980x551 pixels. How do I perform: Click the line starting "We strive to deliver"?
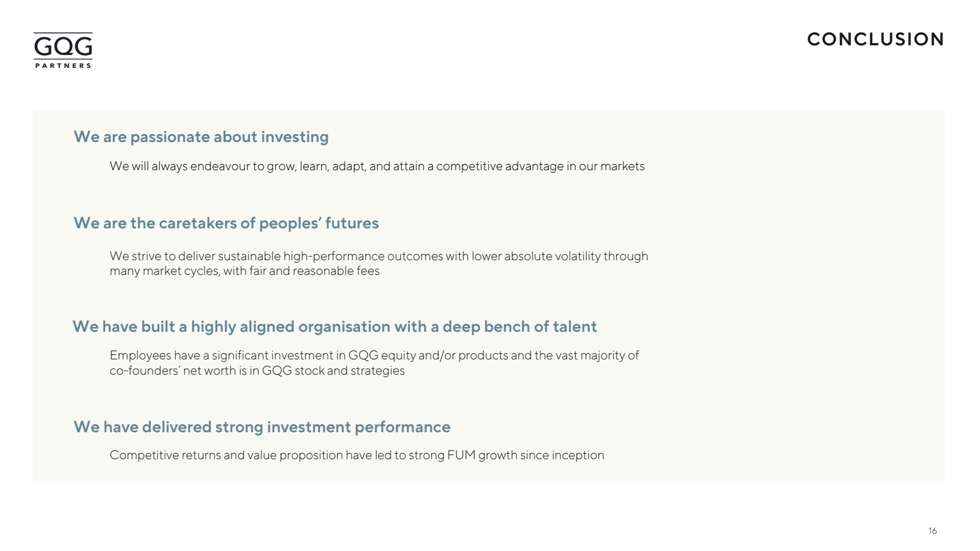click(379, 256)
